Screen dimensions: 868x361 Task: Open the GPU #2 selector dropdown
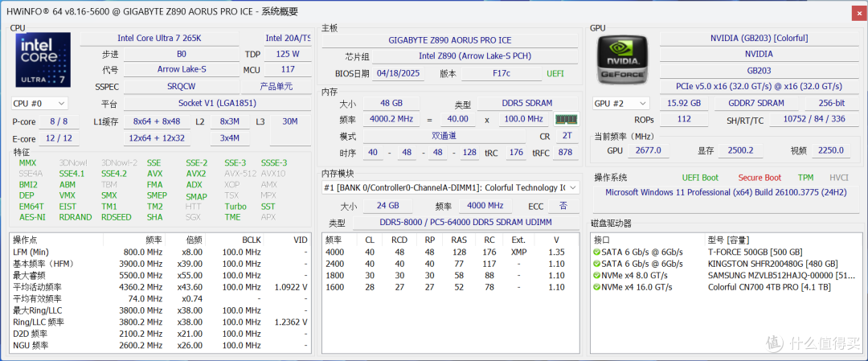tap(620, 104)
